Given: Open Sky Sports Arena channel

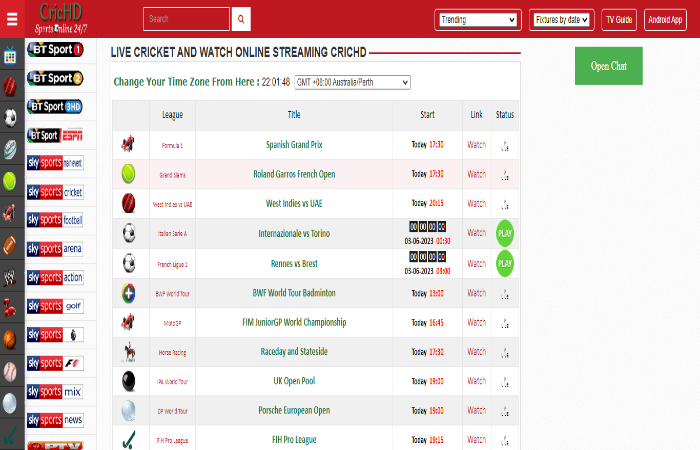Looking at the screenshot, I should pyautogui.click(x=55, y=249).
